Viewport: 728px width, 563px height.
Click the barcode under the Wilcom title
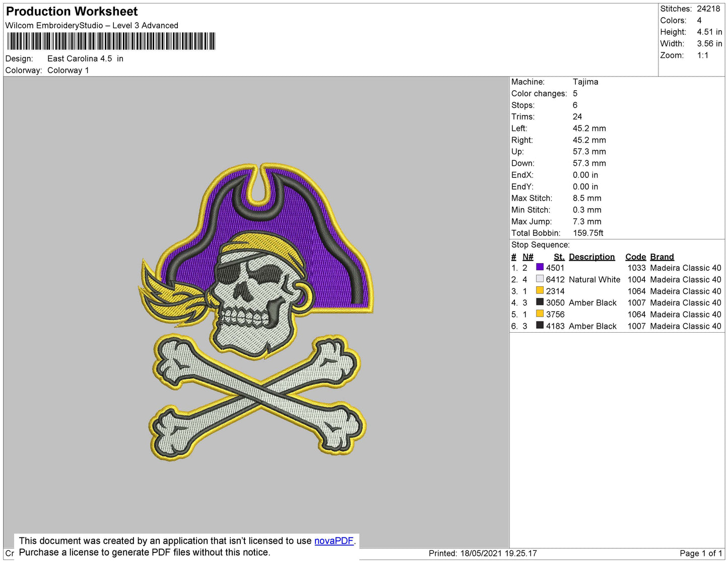[x=111, y=41]
